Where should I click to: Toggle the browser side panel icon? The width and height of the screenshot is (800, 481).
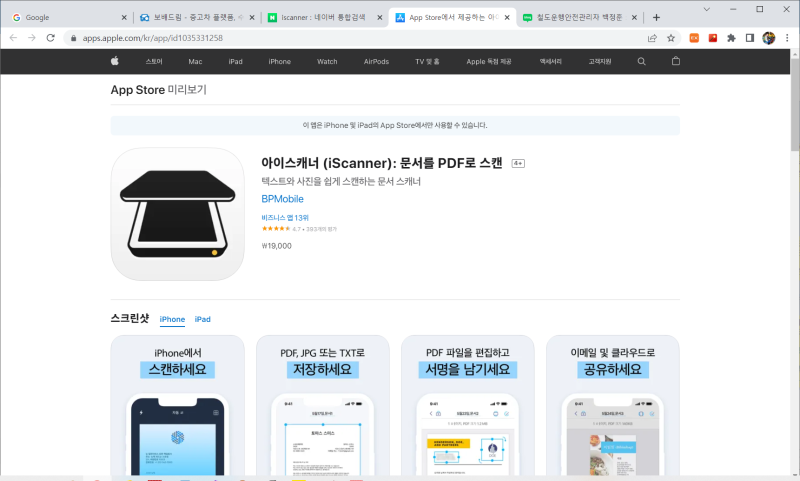749,38
